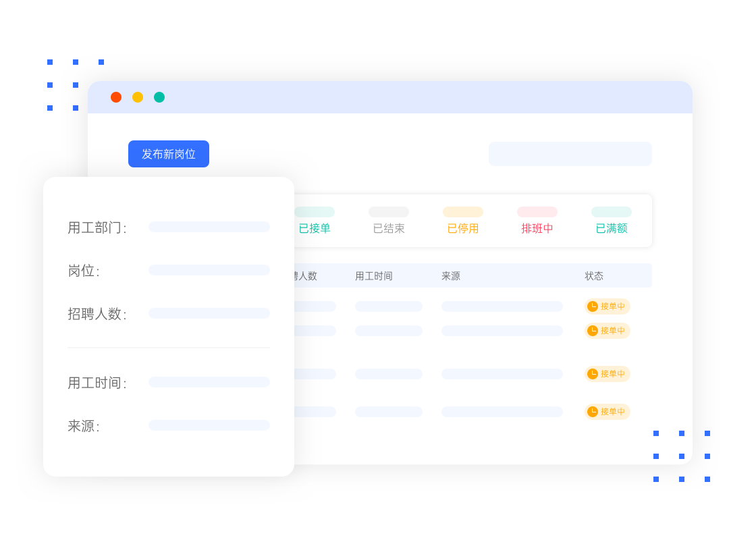This screenshot has width=756, height=540.
Task: Click the clock icon in second 接单中 badge
Action: coord(593,331)
